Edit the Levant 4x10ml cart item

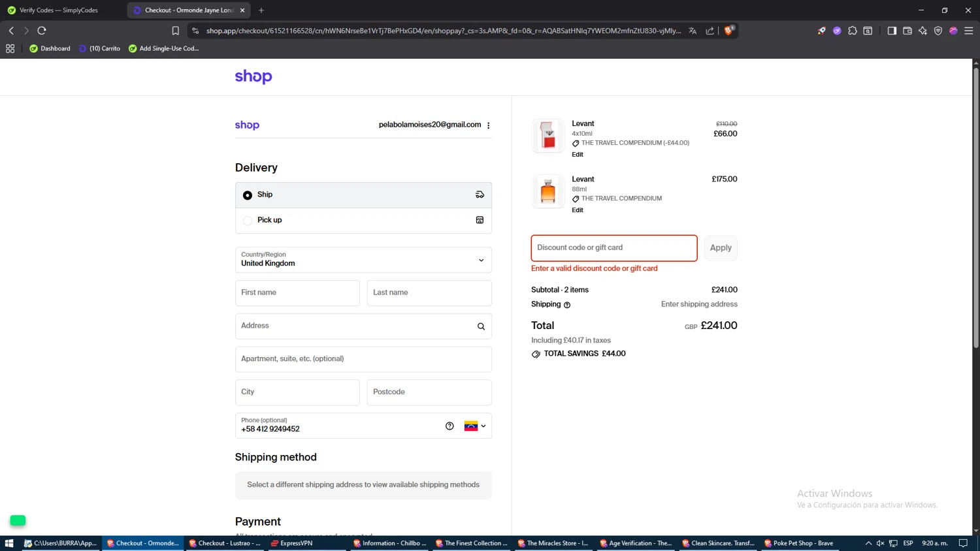[578, 155]
